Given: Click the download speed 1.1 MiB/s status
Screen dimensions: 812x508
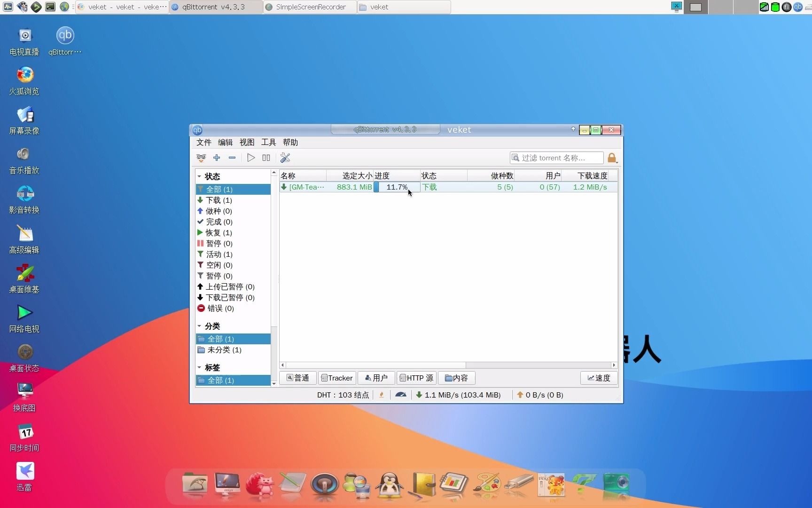Looking at the screenshot, I should click(459, 395).
